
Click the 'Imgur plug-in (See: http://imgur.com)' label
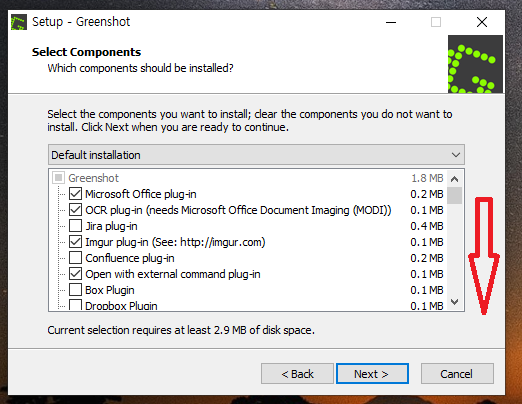175,242
